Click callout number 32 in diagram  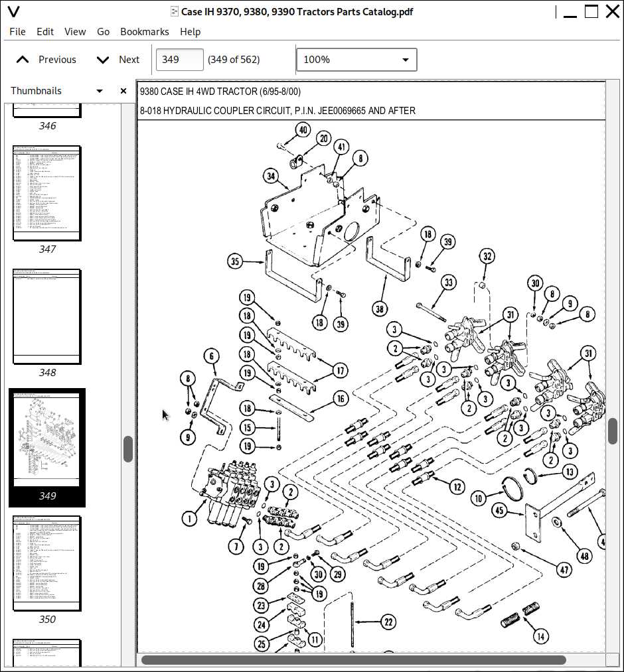tap(487, 256)
